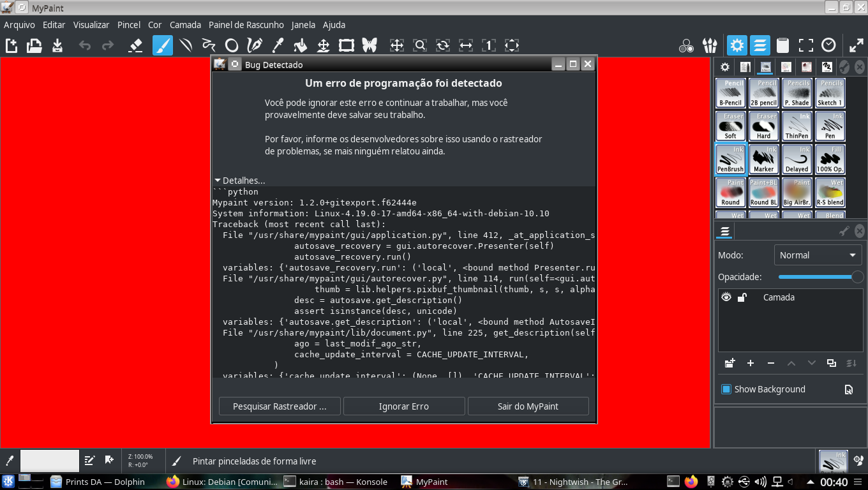Select the Pan View tool
This screenshot has width=868, height=490.
tap(397, 45)
